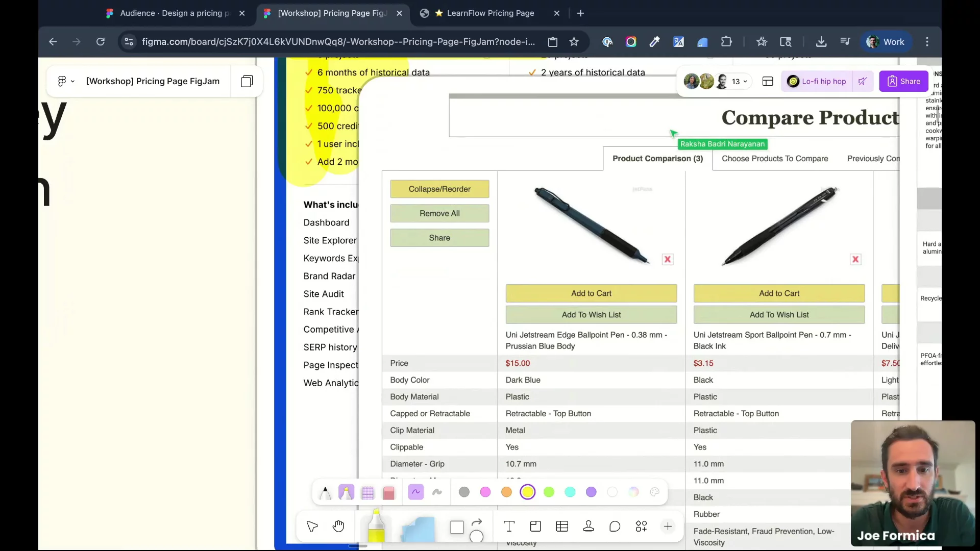Select the Hand pan tool
The width and height of the screenshot is (980, 551).
tap(338, 527)
